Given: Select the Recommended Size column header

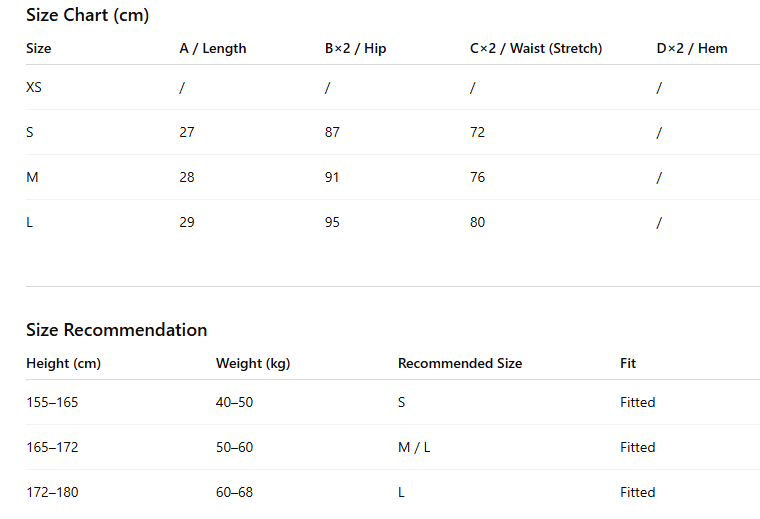Looking at the screenshot, I should (x=460, y=363).
